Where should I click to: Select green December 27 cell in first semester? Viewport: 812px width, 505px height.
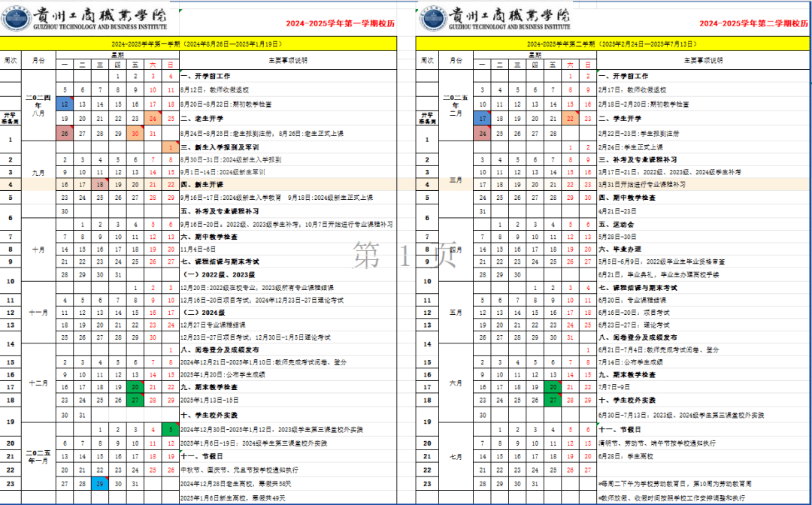pyautogui.click(x=135, y=400)
